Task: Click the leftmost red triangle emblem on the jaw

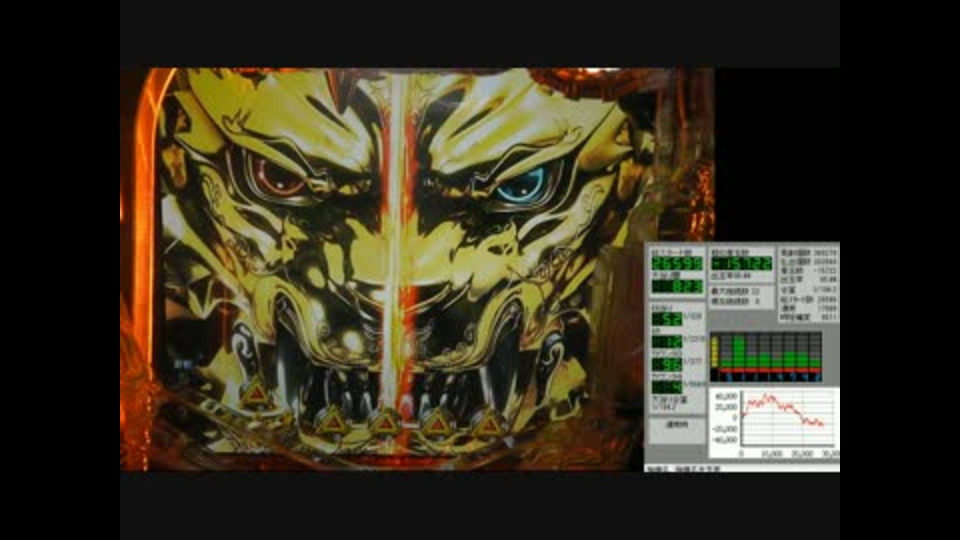Action: click(x=256, y=393)
